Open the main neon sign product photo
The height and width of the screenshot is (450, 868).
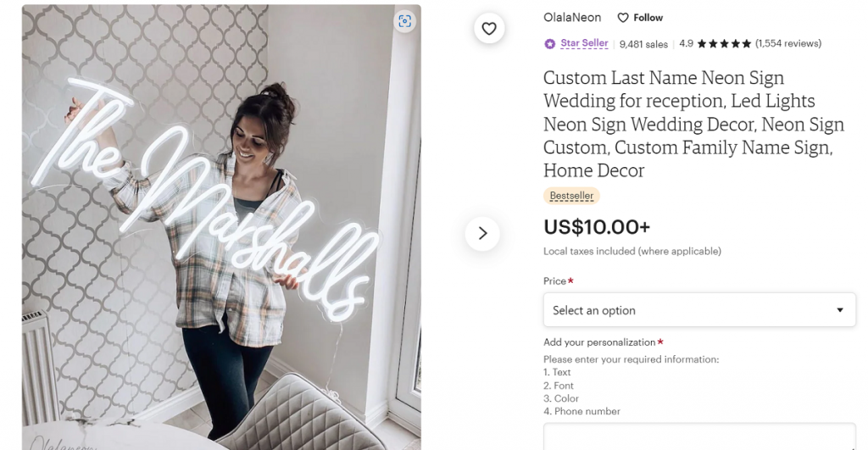221,227
